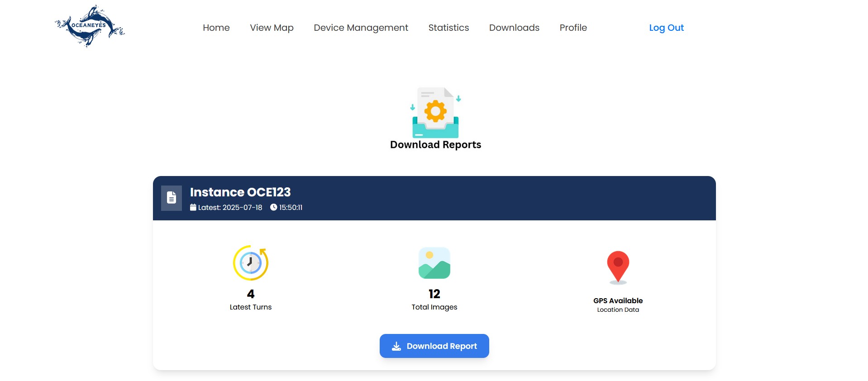The width and height of the screenshot is (868, 381).
Task: Click the Instance OCE123 header title
Action: 240,192
